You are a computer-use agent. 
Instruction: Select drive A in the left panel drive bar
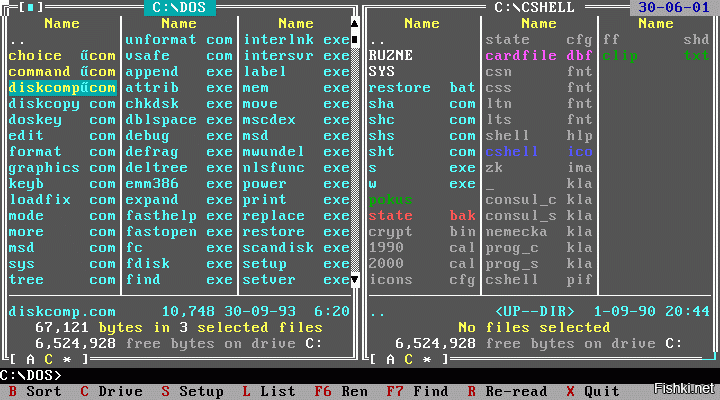[32, 359]
